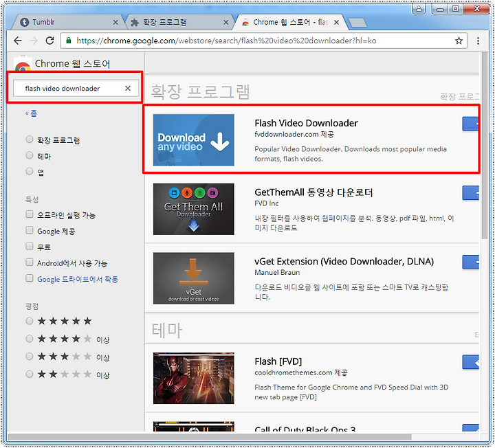Click the Chrome 웹 스토어 header title
Viewport: 495px width, 448px height.
pyautogui.click(x=72, y=64)
